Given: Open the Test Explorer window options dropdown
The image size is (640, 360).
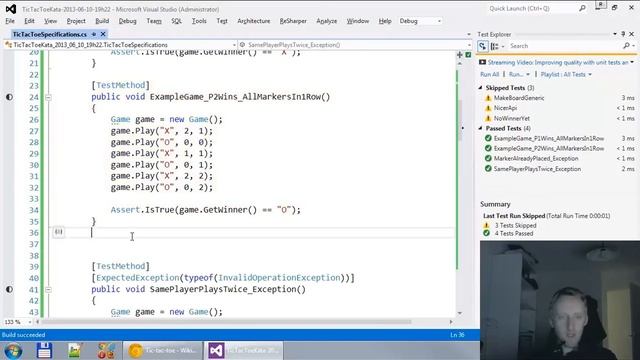Looking at the screenshot, I should [x=615, y=34].
